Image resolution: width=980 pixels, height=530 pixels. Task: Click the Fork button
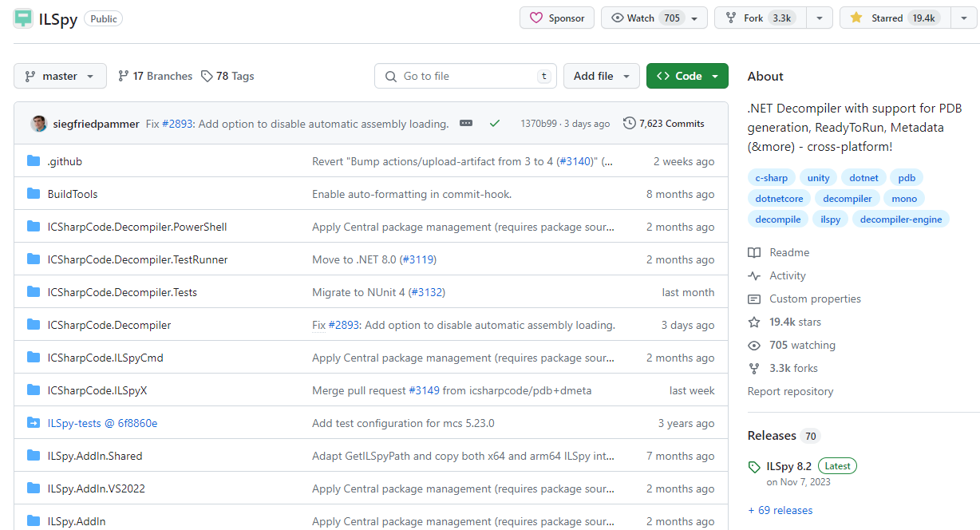point(760,18)
